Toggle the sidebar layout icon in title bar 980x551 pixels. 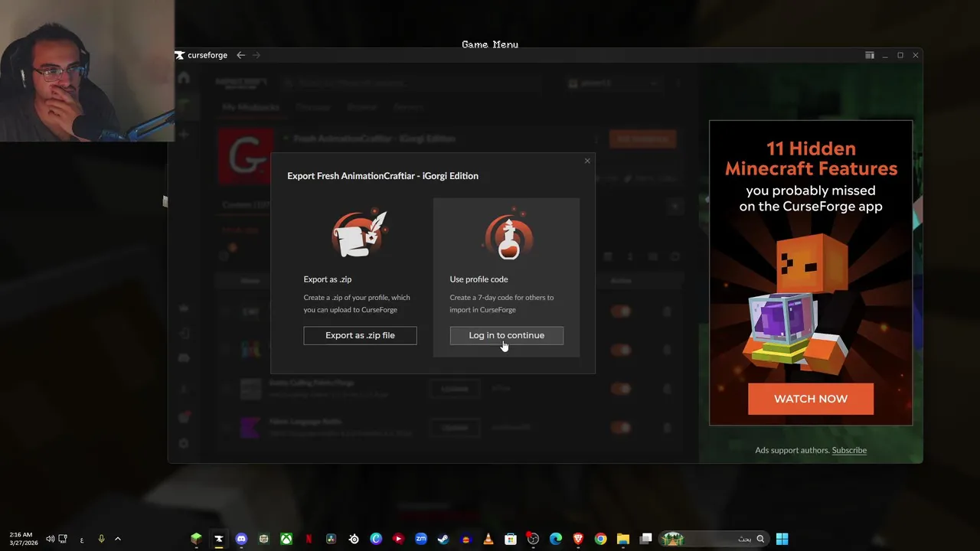tap(870, 55)
